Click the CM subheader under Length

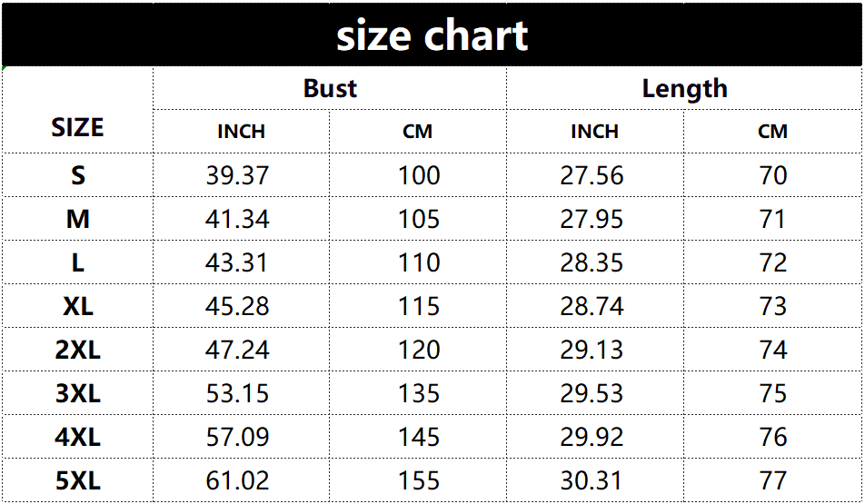tap(772, 132)
